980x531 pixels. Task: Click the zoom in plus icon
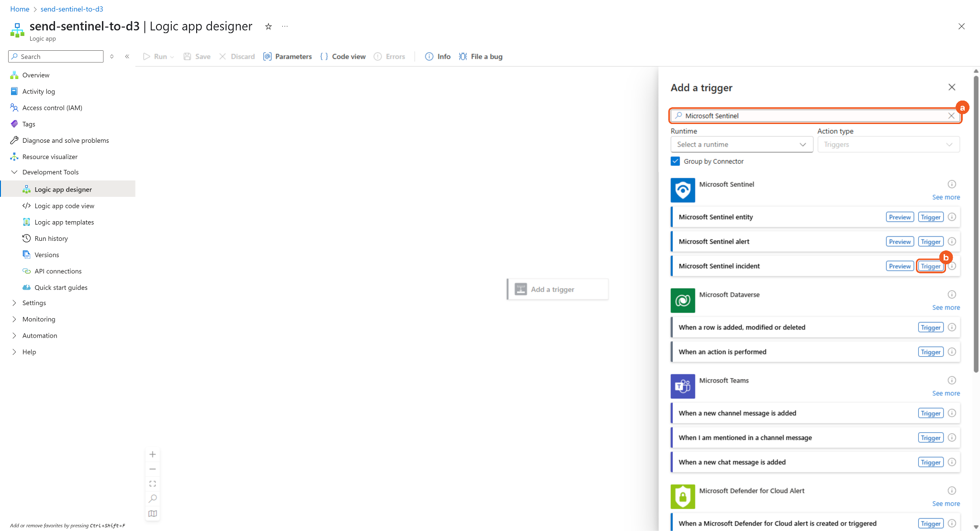(x=153, y=454)
